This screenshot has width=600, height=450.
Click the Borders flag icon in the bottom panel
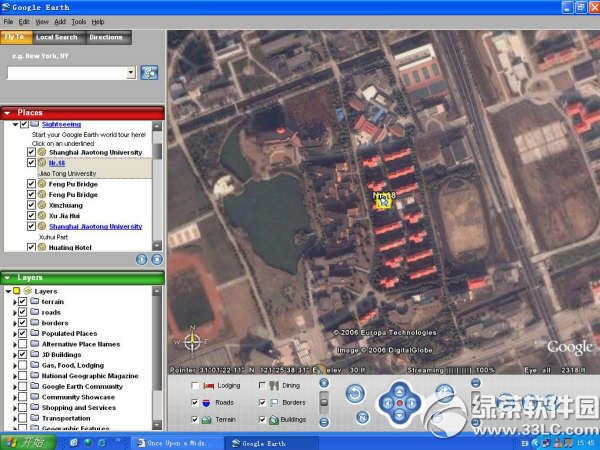click(274, 403)
